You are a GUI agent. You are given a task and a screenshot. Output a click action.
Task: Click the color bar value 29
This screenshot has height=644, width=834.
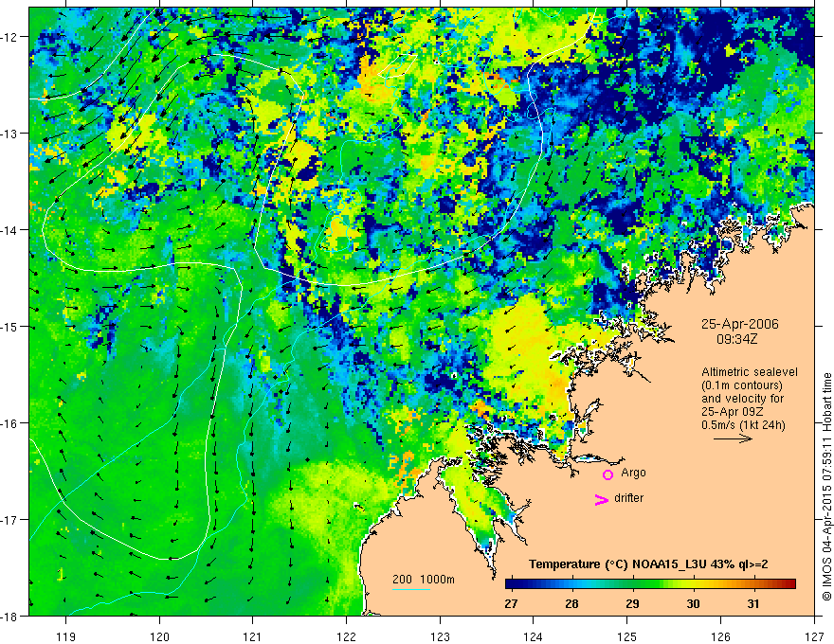632,603
